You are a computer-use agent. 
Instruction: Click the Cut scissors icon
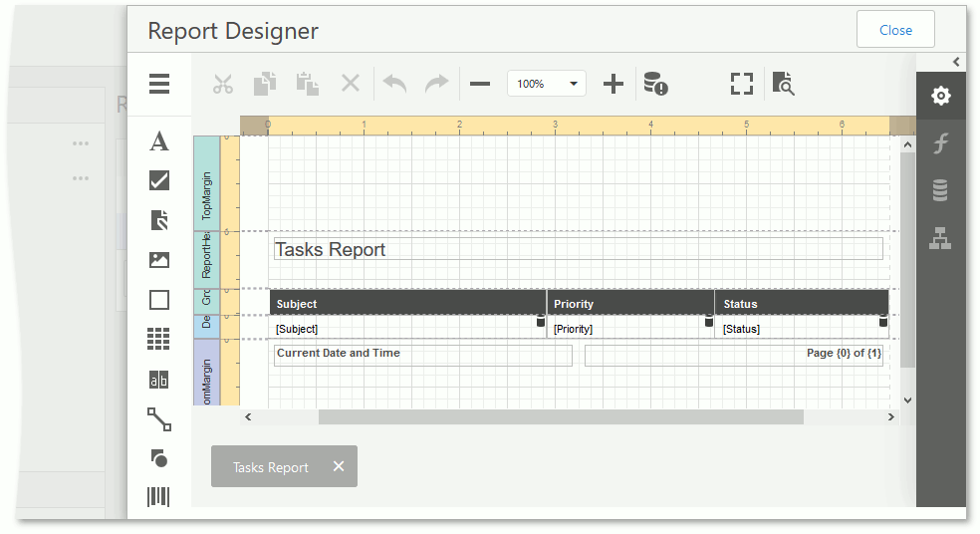[x=222, y=84]
